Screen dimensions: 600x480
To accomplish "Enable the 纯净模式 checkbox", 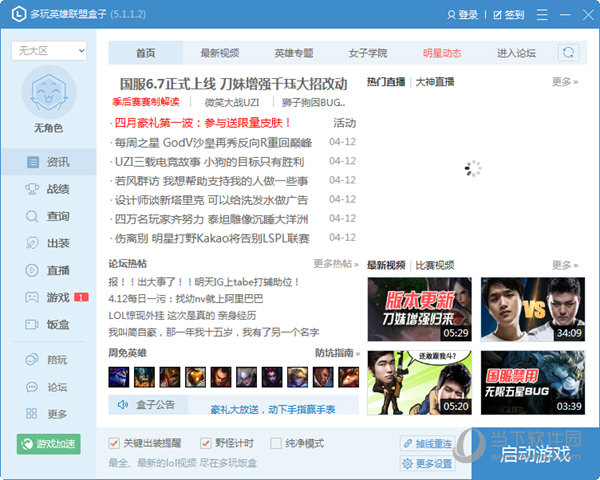I will 276,443.
